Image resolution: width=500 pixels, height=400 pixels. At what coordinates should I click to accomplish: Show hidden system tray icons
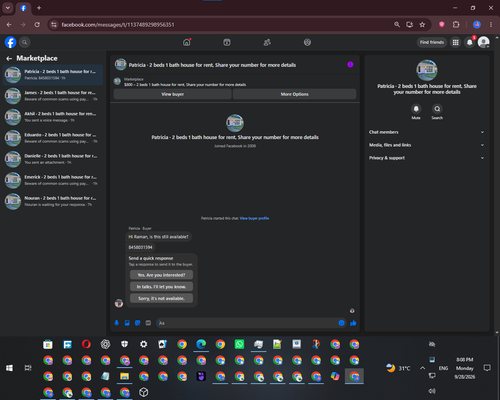(x=422, y=368)
